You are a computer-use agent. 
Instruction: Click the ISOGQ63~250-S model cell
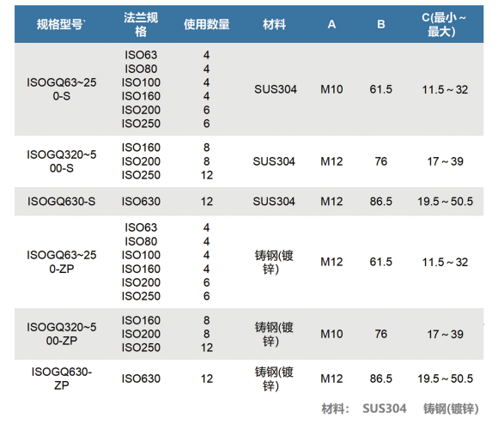click(x=62, y=89)
